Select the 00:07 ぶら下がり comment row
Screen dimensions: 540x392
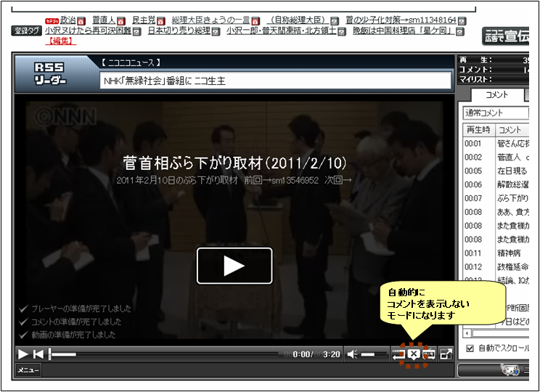[496, 198]
